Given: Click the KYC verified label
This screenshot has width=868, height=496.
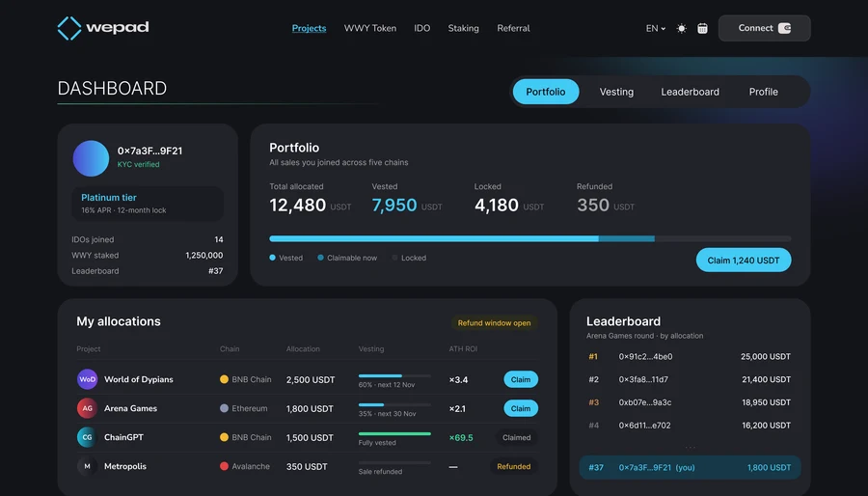Looking at the screenshot, I should point(138,164).
